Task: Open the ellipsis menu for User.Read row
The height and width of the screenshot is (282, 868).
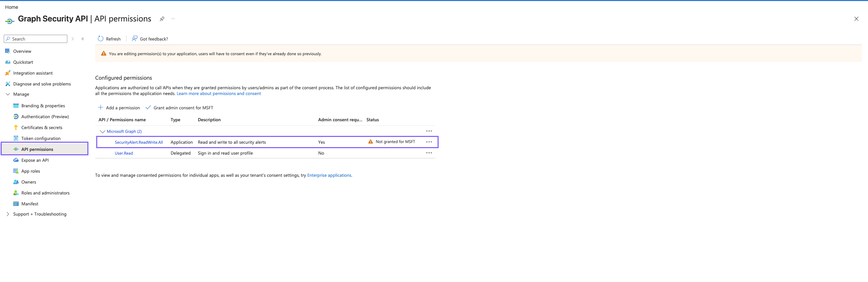Action: click(429, 153)
